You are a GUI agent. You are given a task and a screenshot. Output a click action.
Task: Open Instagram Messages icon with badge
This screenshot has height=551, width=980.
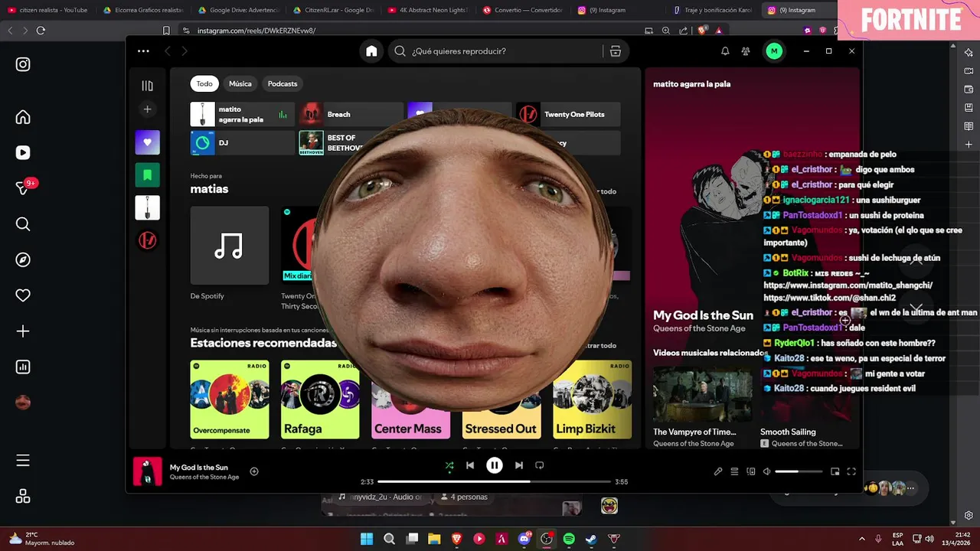[x=23, y=188]
